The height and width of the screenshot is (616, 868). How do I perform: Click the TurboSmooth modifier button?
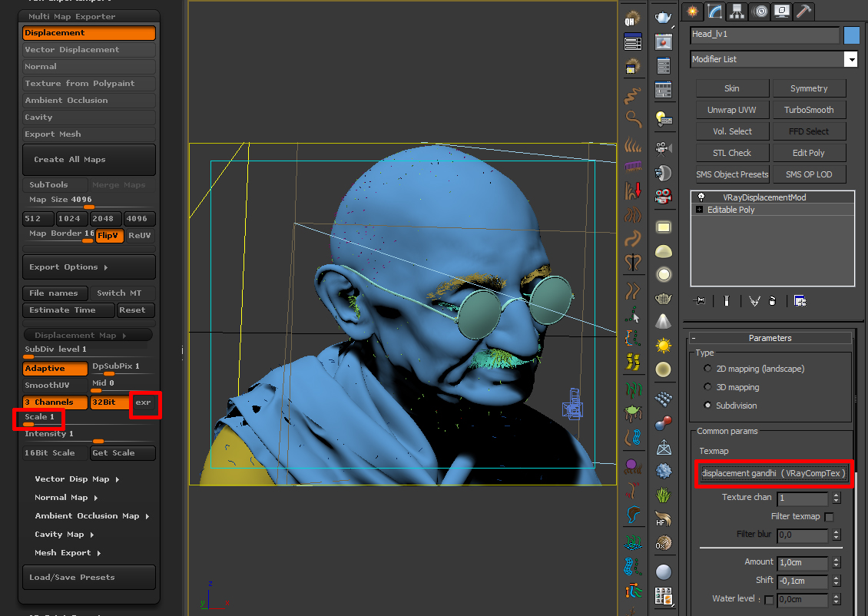(809, 110)
